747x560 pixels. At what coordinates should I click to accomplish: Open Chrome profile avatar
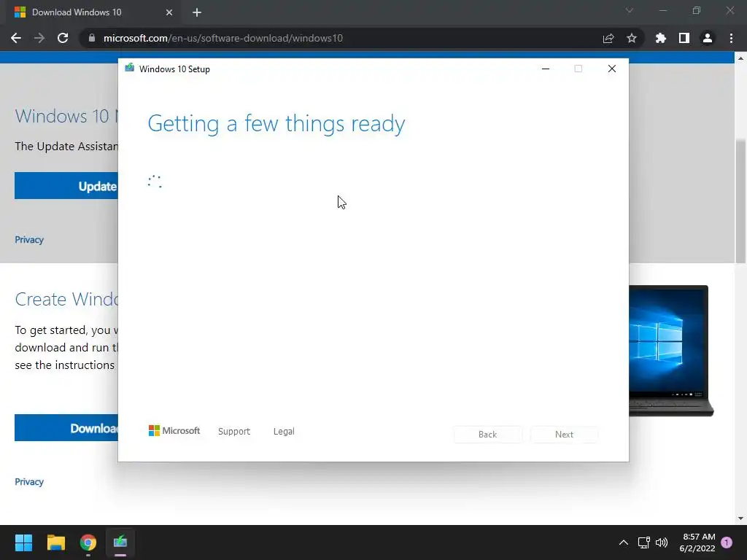pyautogui.click(x=708, y=38)
